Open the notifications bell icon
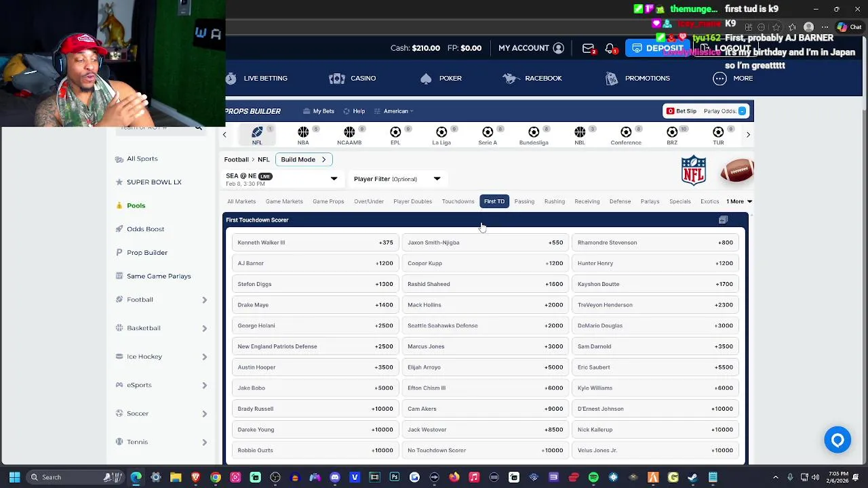 [x=610, y=48]
